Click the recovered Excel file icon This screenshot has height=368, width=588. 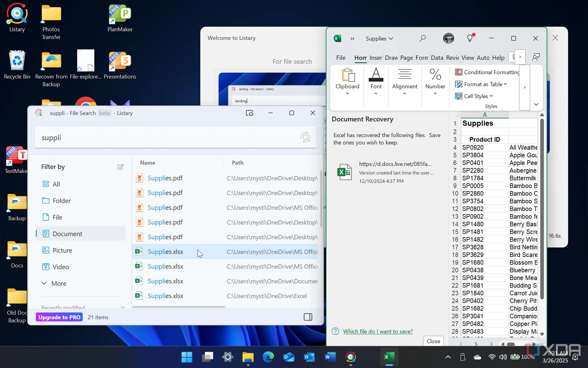344,172
